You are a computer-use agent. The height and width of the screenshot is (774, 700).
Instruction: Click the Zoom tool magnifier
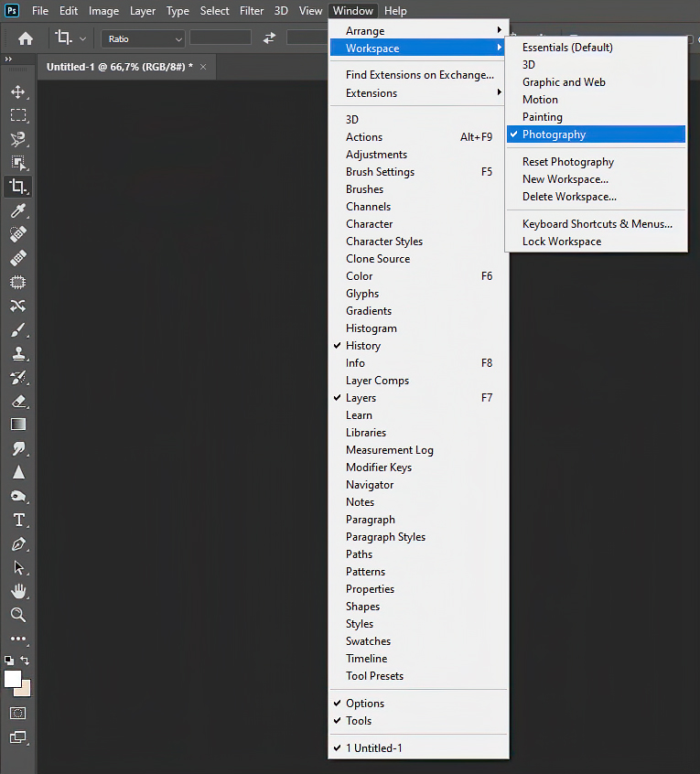pos(17,615)
